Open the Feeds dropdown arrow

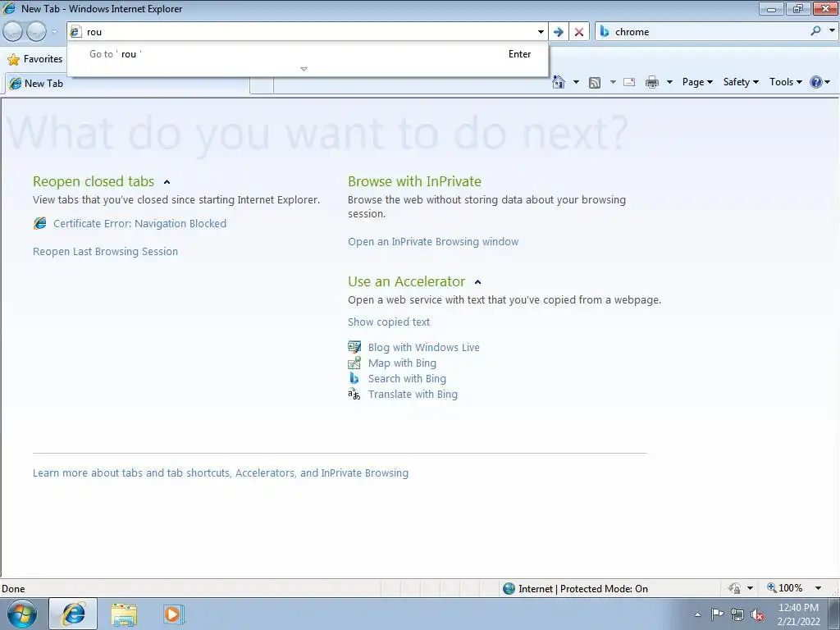(x=612, y=82)
